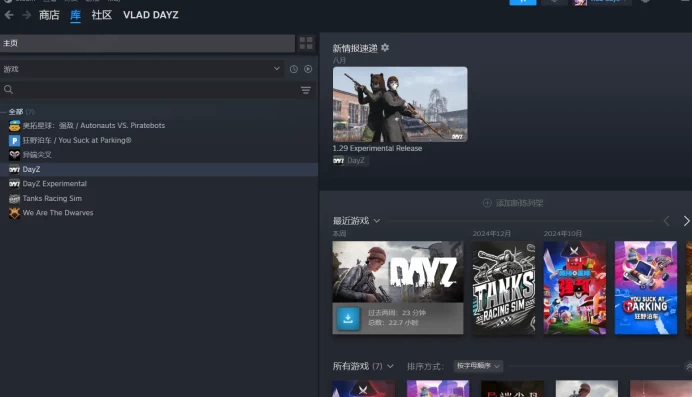
Task: Select Tanks Racing Sim entry
Action: tap(52, 198)
